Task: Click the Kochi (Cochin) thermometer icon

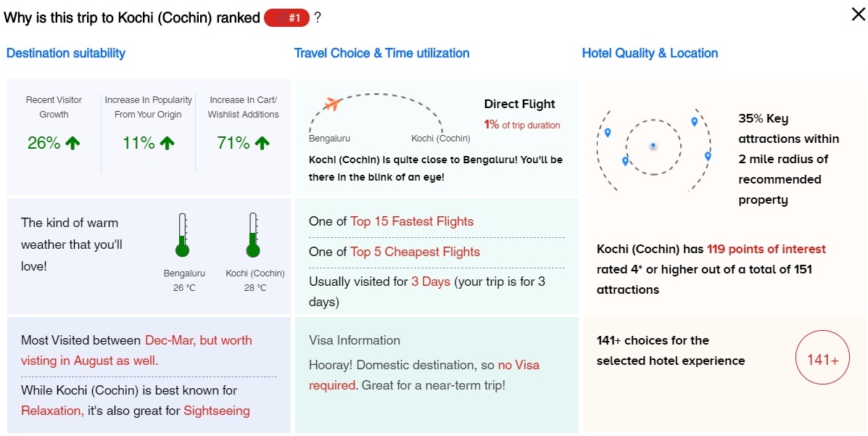Action: coord(253,236)
